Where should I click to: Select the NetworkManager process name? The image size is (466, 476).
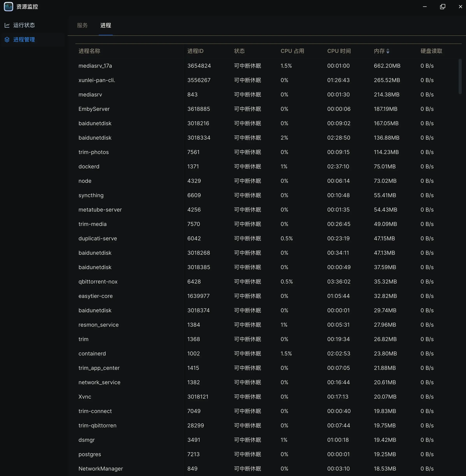point(101,469)
